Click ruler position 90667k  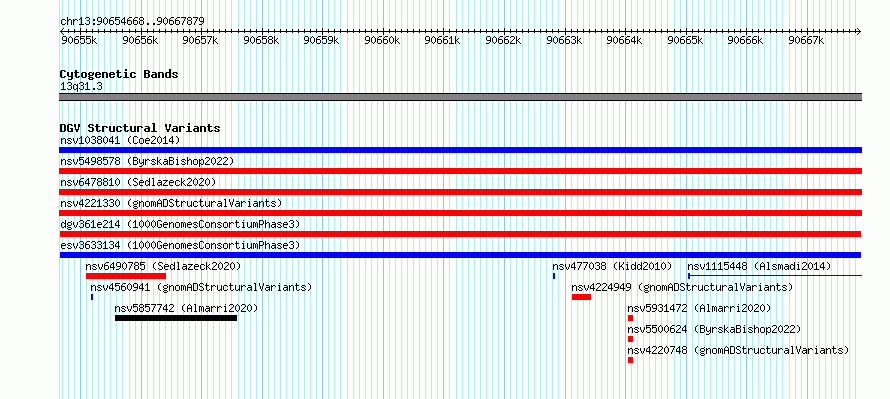(x=807, y=40)
